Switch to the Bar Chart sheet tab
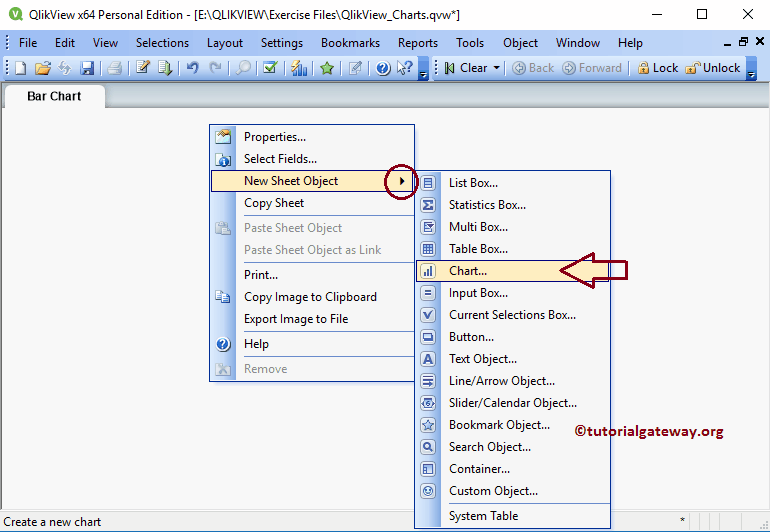This screenshot has height=532, width=770. 54,96
